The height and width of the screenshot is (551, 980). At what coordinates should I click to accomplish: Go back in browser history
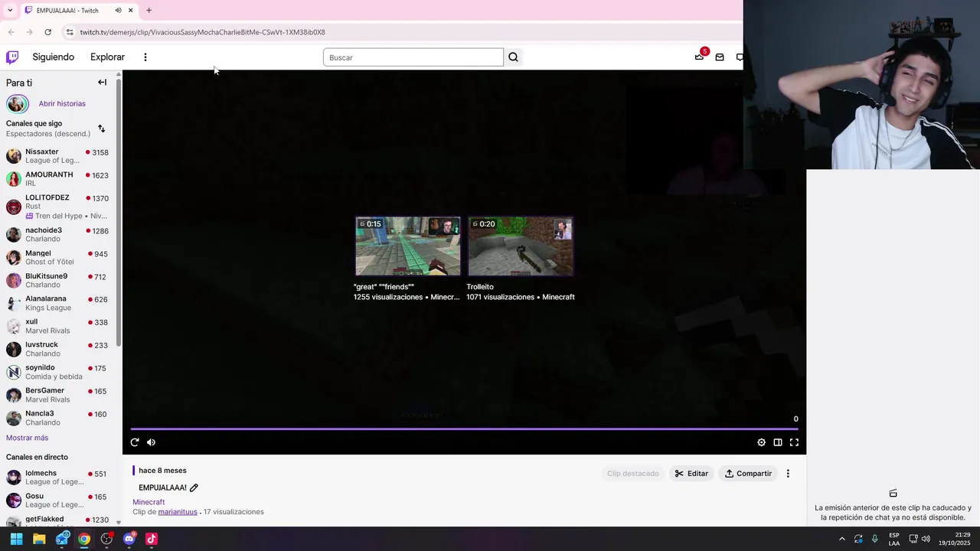11,32
